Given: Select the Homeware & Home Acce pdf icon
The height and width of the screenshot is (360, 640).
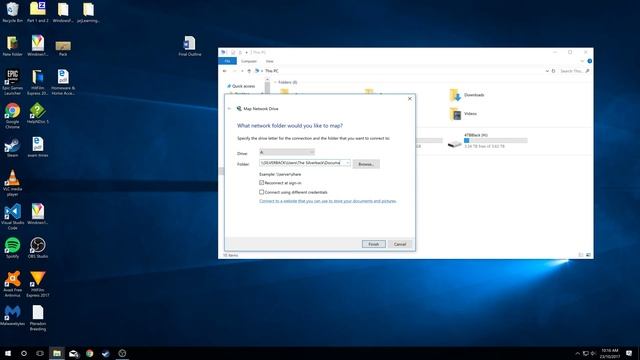Looking at the screenshot, I should click(63, 82).
